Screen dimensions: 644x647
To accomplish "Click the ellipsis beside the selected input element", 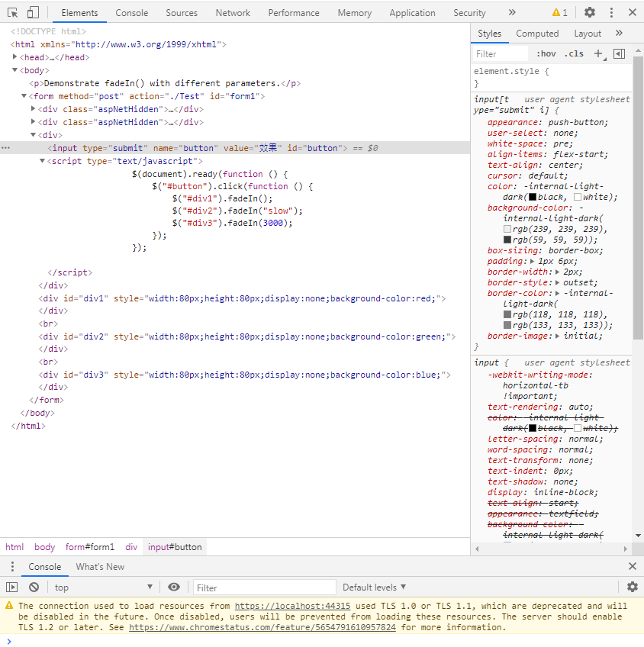I will [x=6, y=148].
